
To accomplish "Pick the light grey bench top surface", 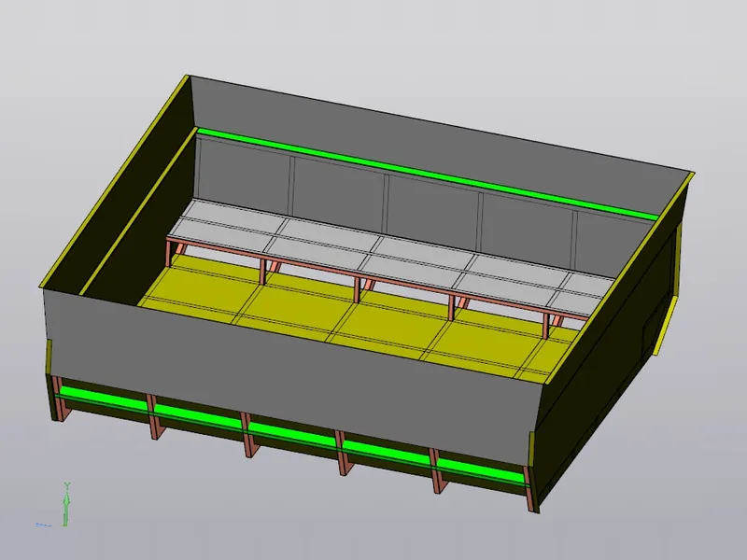I will click(390, 259).
